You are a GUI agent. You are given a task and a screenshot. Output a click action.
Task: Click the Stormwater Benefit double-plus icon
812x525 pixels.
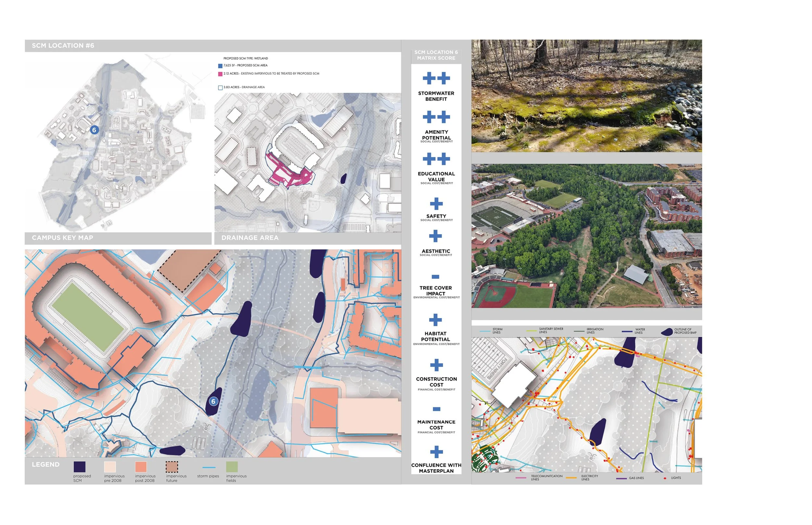[x=436, y=79]
